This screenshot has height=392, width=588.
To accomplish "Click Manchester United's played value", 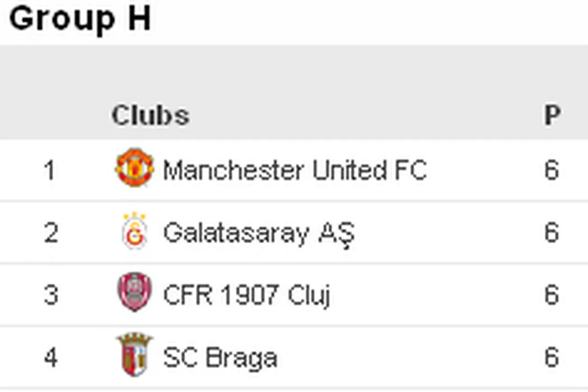I will pos(552,170).
